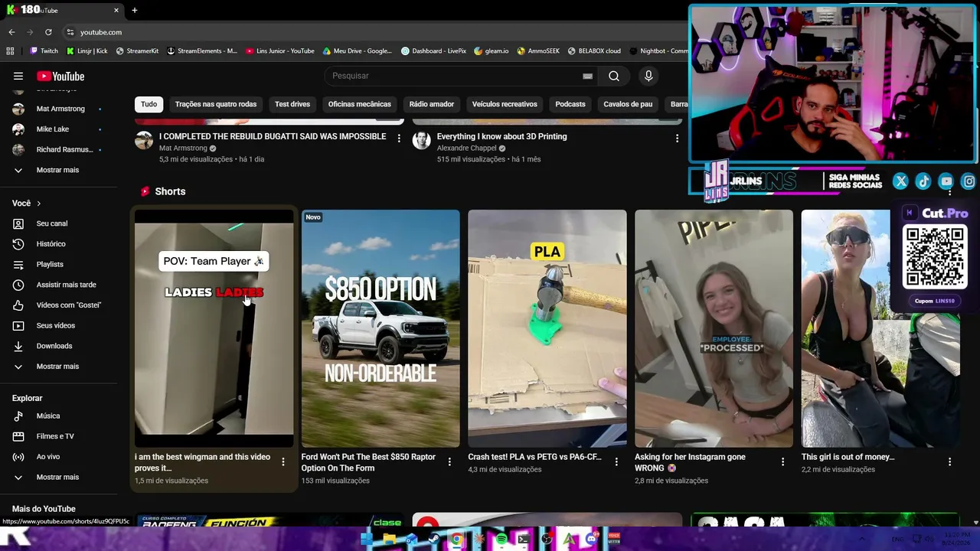
Task: Open the Twitch bookmark
Action: [44, 51]
